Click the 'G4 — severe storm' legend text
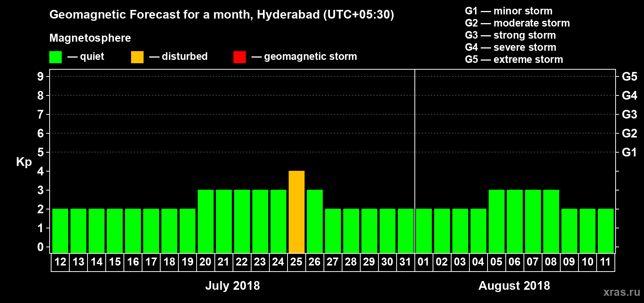Viewport: 644px width, 303px height. click(x=511, y=47)
